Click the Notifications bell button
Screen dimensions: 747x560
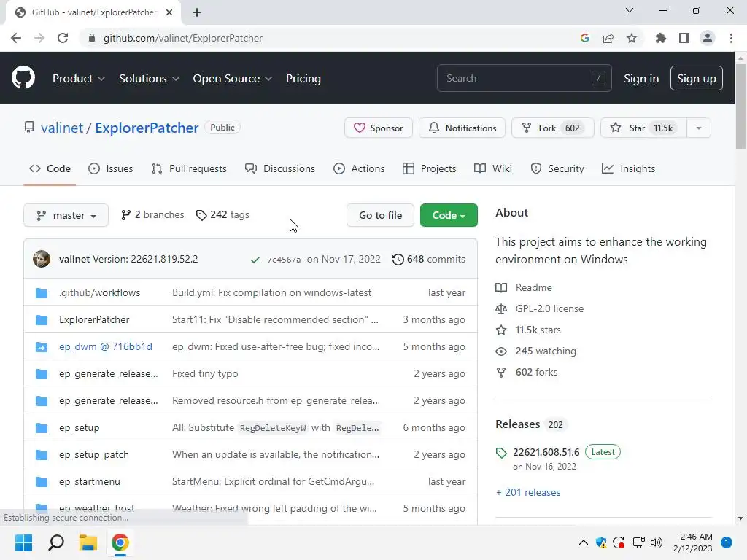tap(462, 128)
